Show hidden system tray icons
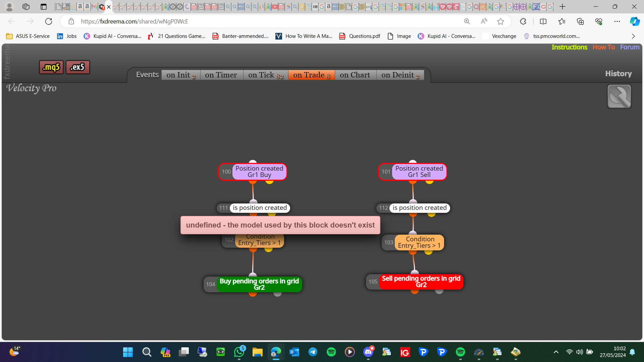 point(556,352)
